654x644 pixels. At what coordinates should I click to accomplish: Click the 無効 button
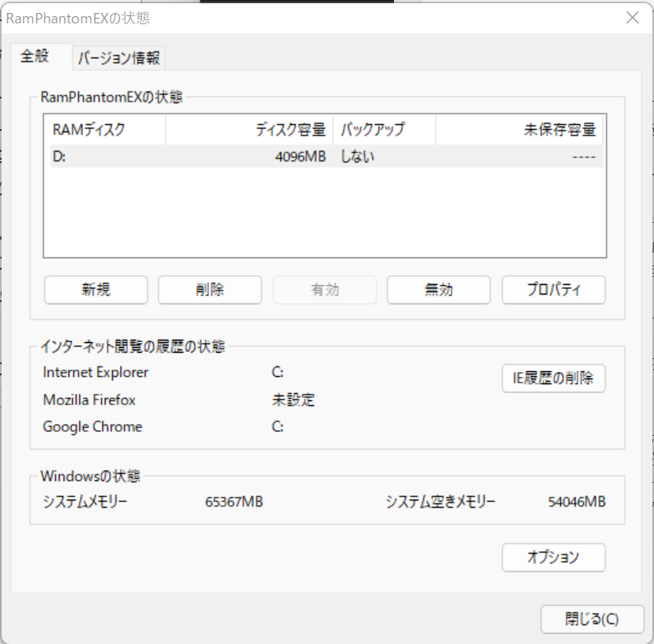click(x=438, y=290)
